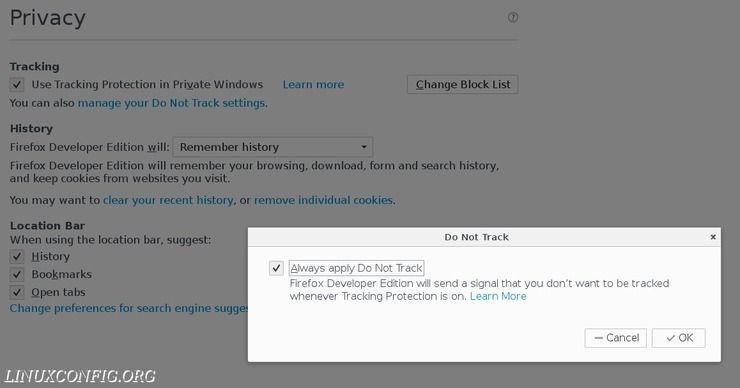740x388 pixels.
Task: Click the Always apply Do Not Track label
Action: 356,268
